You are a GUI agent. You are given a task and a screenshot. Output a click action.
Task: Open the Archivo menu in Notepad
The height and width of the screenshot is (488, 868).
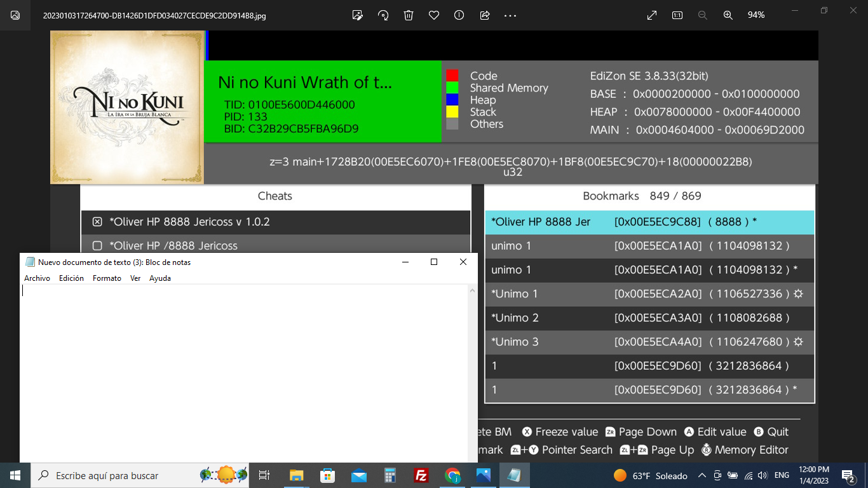click(37, 278)
